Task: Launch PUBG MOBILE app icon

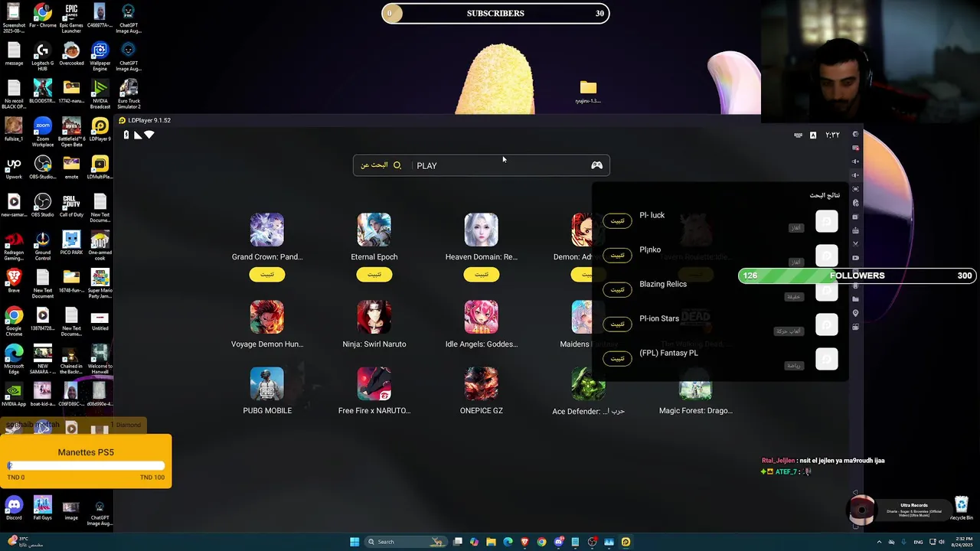Action: click(x=267, y=383)
